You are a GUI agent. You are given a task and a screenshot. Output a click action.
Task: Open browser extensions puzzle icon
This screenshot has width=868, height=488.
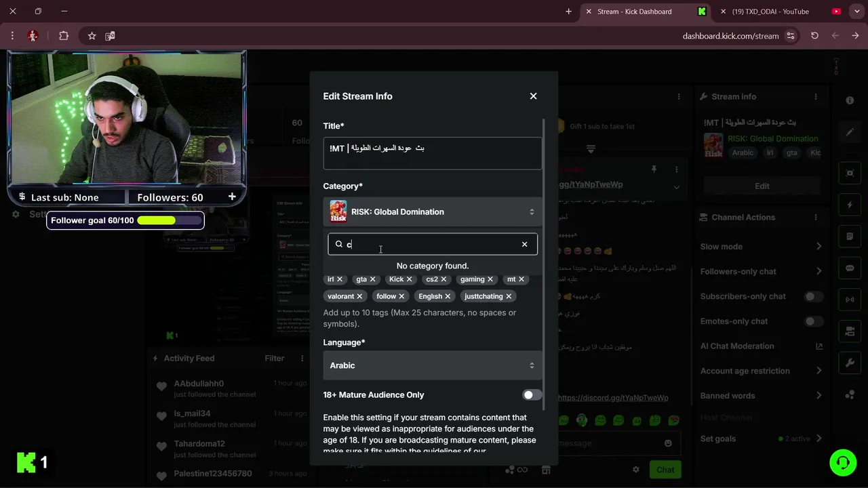[64, 36]
